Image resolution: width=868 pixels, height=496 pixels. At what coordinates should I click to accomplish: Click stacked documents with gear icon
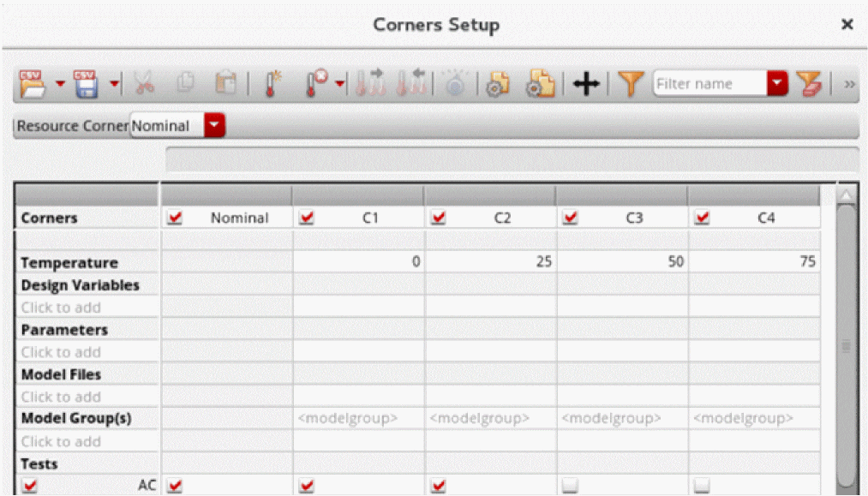click(x=541, y=84)
